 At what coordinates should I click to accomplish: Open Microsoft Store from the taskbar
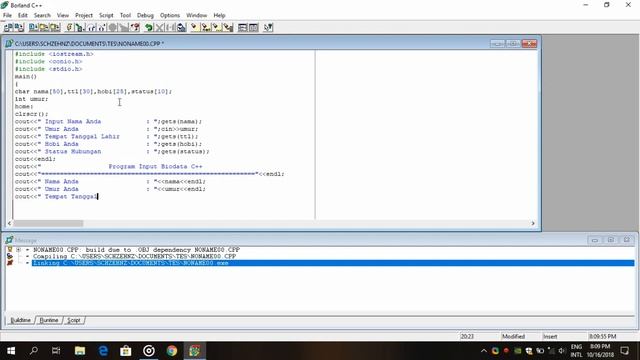pos(126,351)
